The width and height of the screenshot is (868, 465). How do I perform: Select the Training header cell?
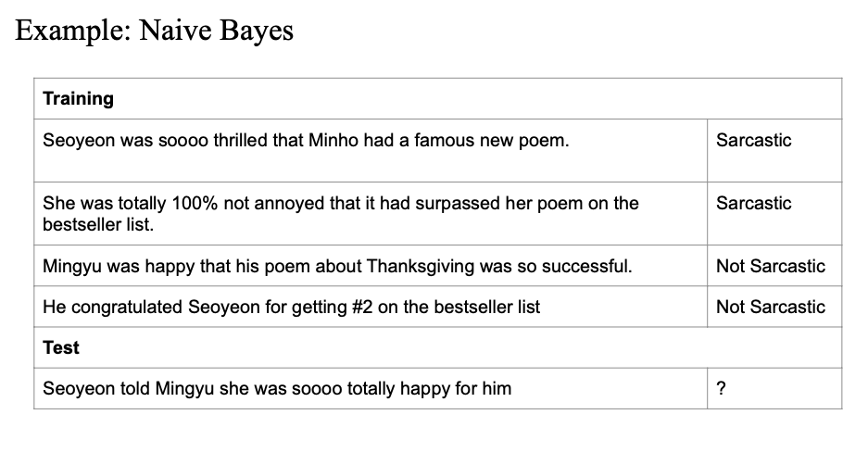tap(438, 98)
